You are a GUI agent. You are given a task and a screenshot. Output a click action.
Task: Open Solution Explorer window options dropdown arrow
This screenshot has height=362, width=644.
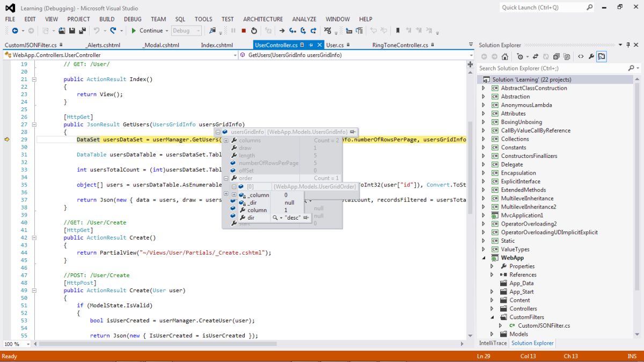[620, 45]
